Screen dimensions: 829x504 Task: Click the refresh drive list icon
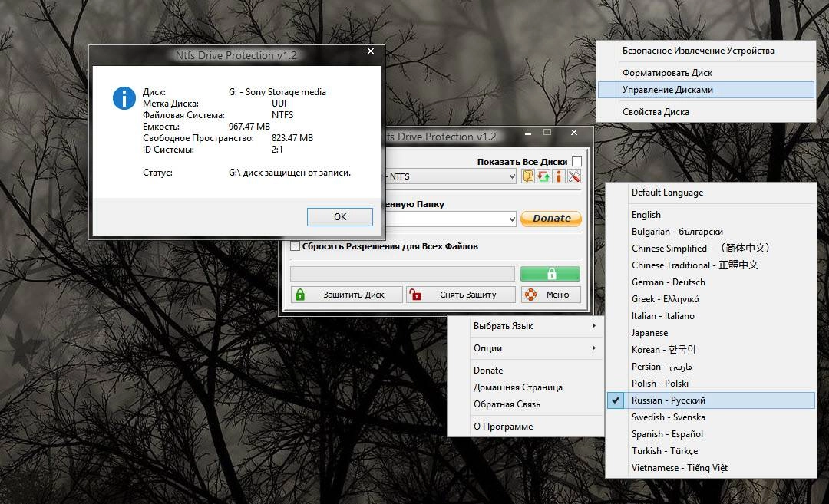pyautogui.click(x=543, y=176)
